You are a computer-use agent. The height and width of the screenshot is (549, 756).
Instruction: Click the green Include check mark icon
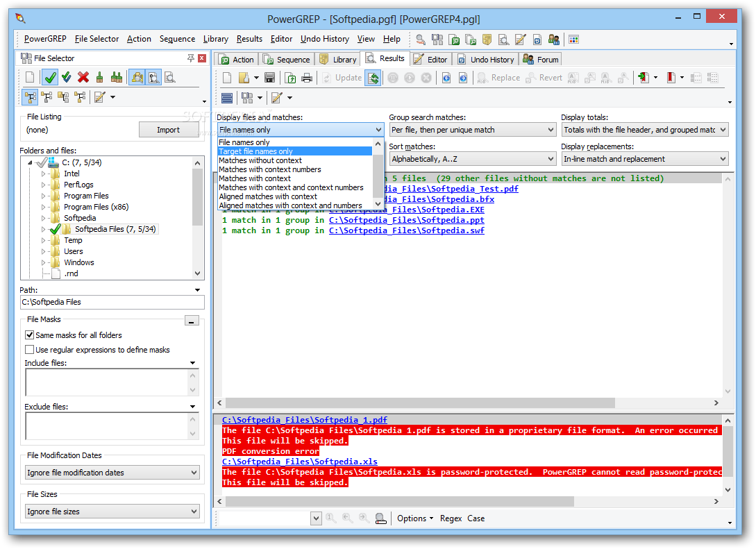[50, 77]
